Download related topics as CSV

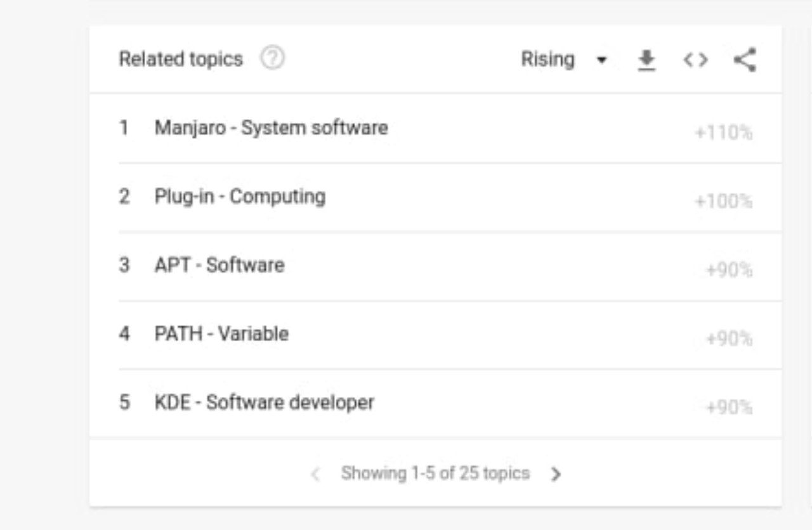point(646,60)
